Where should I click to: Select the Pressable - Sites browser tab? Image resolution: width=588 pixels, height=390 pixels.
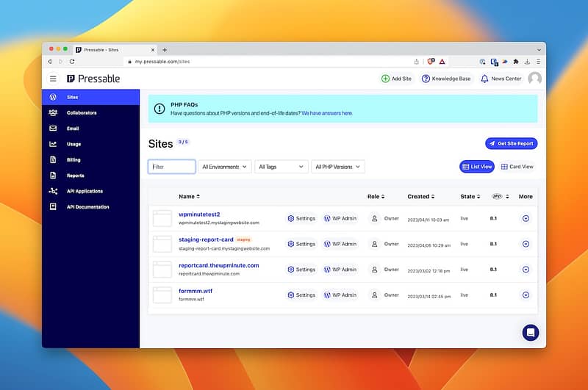(116, 50)
